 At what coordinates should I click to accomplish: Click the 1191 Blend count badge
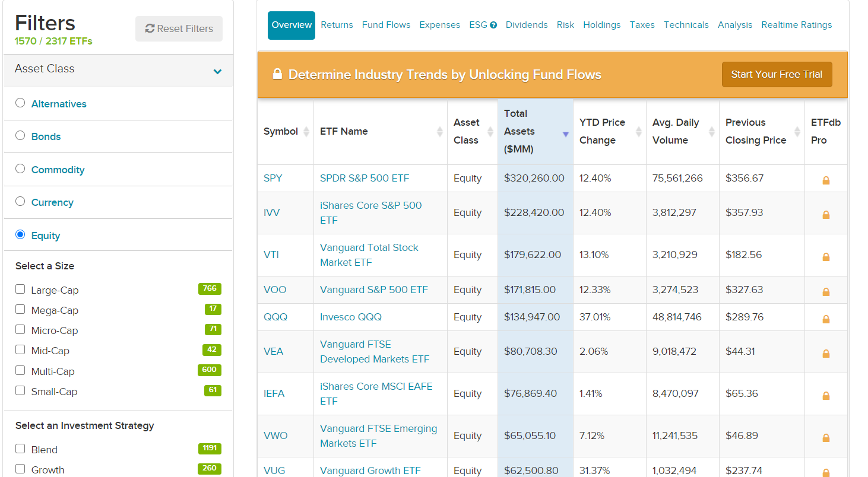click(210, 448)
